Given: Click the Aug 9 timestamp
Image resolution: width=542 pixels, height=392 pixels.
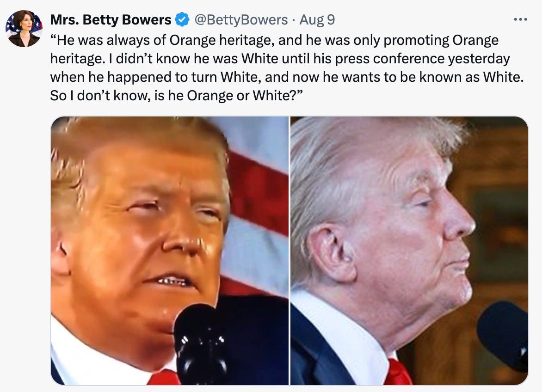Looking at the screenshot, I should (317, 20).
